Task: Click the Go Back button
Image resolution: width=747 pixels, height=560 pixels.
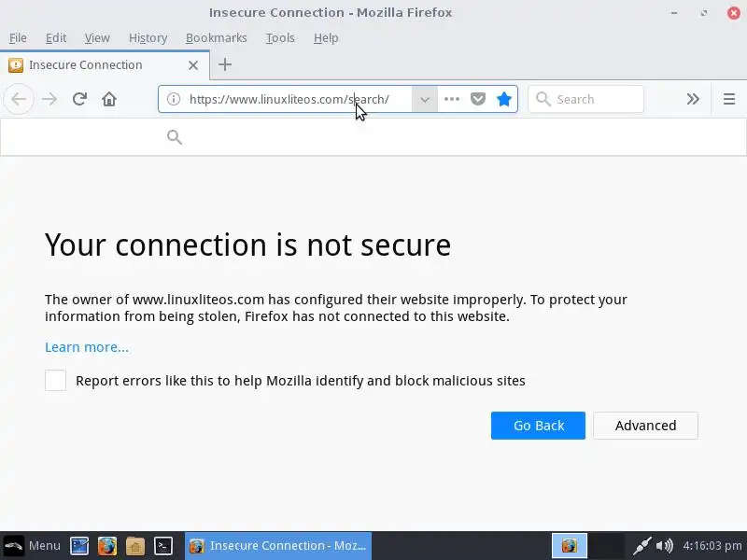Action: [539, 426]
